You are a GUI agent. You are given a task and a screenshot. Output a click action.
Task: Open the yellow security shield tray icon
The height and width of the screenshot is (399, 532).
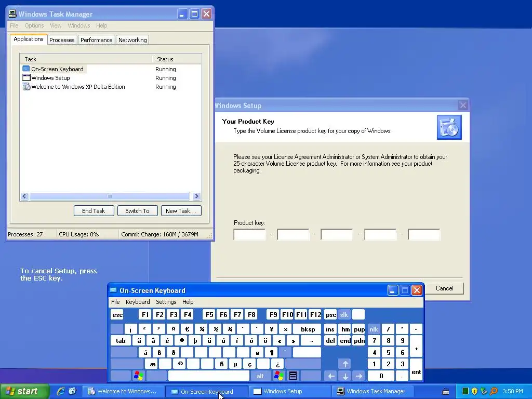point(475,391)
